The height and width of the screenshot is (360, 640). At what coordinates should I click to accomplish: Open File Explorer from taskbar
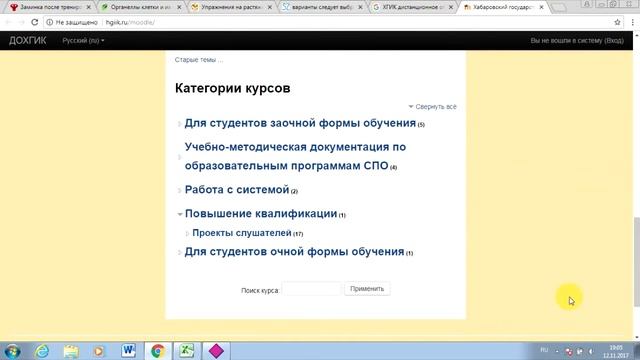[x=71, y=351]
